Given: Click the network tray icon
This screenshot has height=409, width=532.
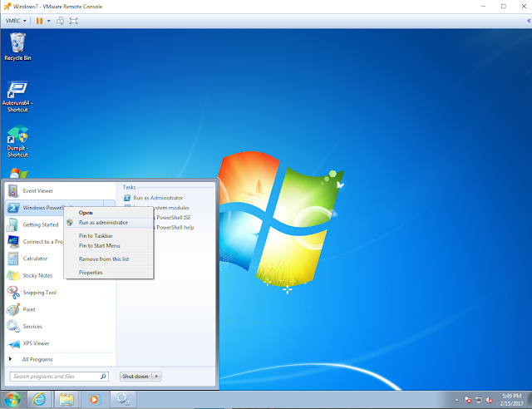Looking at the screenshot, I should pyautogui.click(x=479, y=400).
